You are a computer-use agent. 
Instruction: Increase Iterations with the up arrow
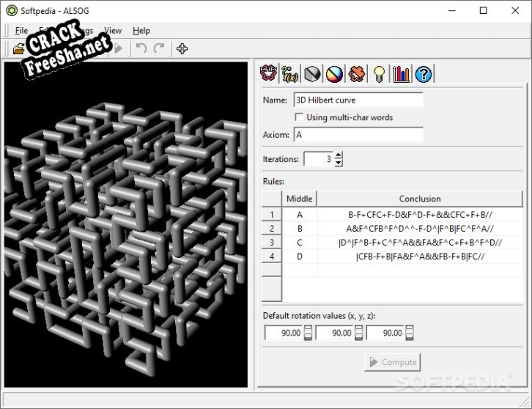click(338, 155)
